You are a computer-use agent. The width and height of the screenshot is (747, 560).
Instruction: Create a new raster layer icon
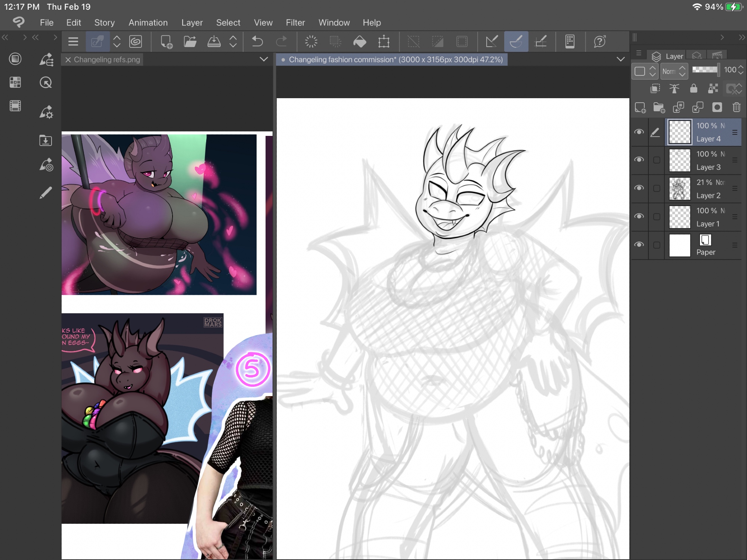(640, 108)
